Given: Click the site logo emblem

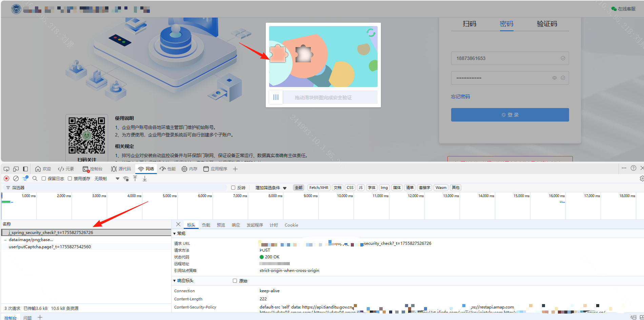Looking at the screenshot, I should coord(16,9).
